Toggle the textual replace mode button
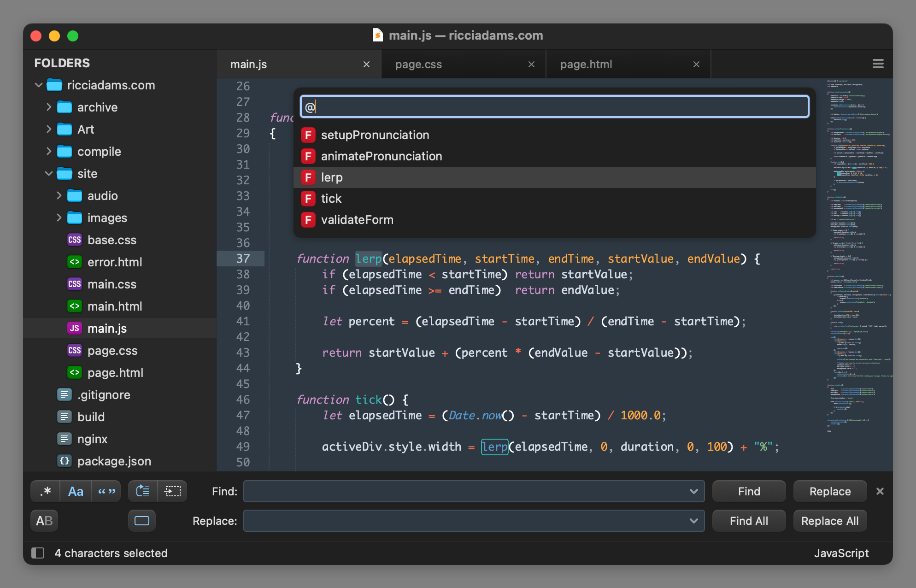Image resolution: width=916 pixels, height=588 pixels. [x=141, y=521]
